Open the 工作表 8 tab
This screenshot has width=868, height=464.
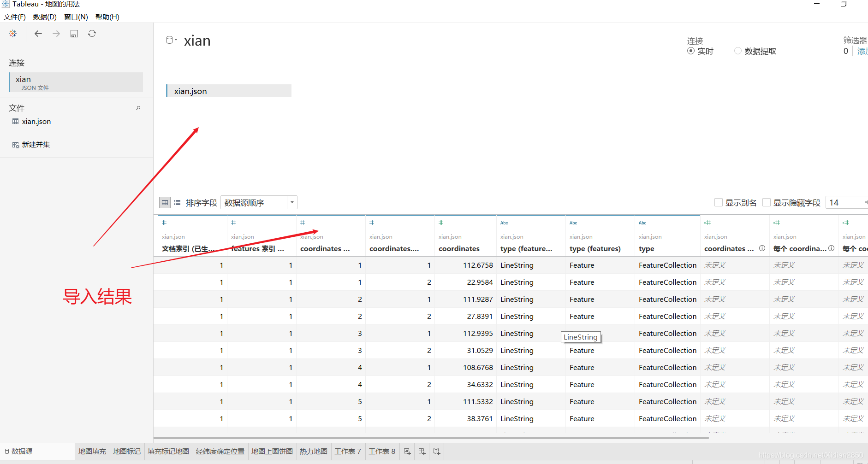tap(382, 452)
